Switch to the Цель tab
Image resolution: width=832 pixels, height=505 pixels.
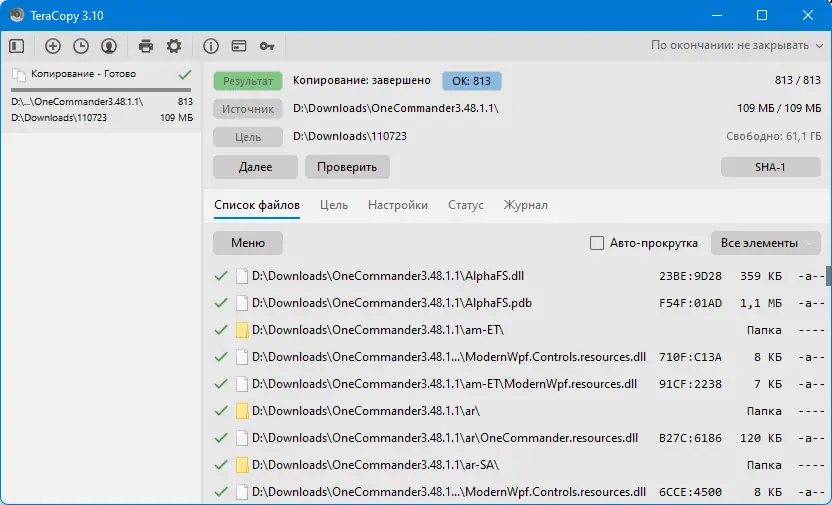[x=334, y=205]
